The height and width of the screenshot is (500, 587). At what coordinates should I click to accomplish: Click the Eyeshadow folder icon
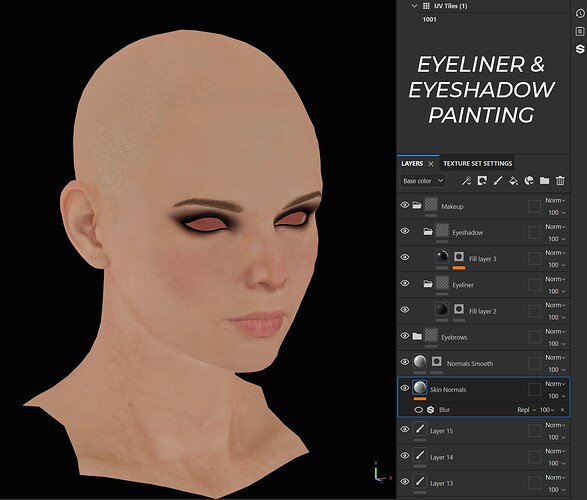tap(428, 232)
